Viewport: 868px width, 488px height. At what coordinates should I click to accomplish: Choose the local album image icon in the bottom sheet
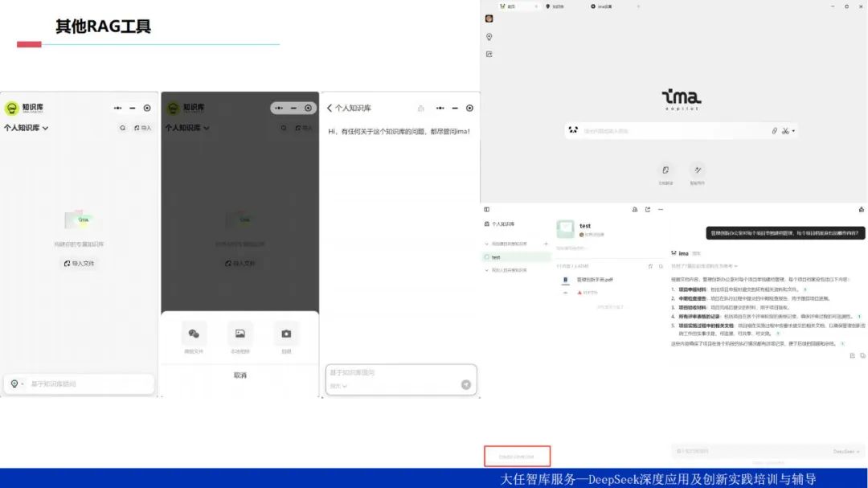point(240,334)
